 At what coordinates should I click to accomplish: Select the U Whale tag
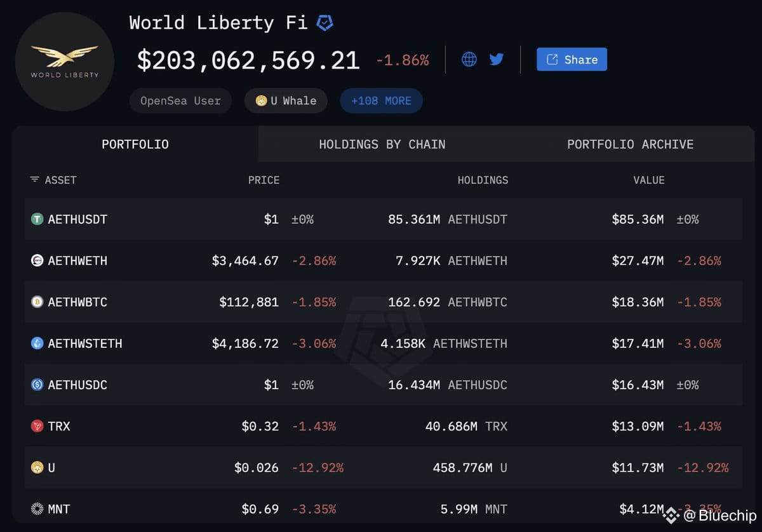(x=286, y=100)
